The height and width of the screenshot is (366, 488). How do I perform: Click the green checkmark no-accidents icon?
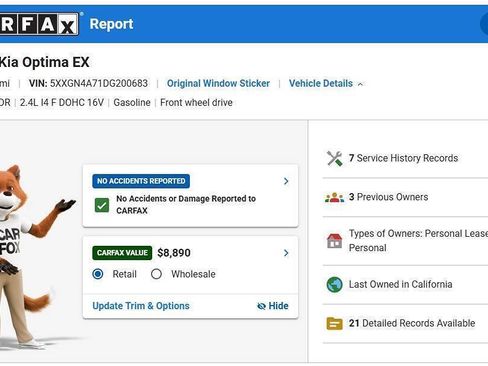[102, 205]
